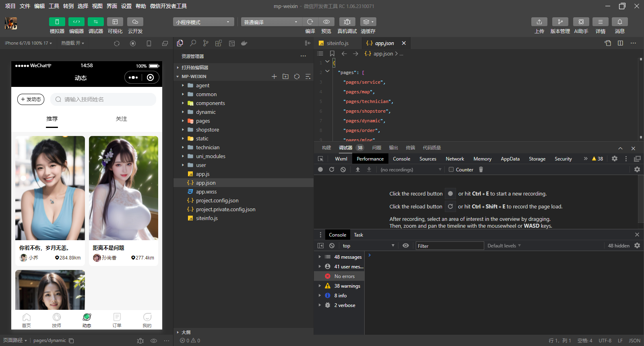Start recording with the Performance record button
The width and height of the screenshot is (644, 346).
[320, 170]
